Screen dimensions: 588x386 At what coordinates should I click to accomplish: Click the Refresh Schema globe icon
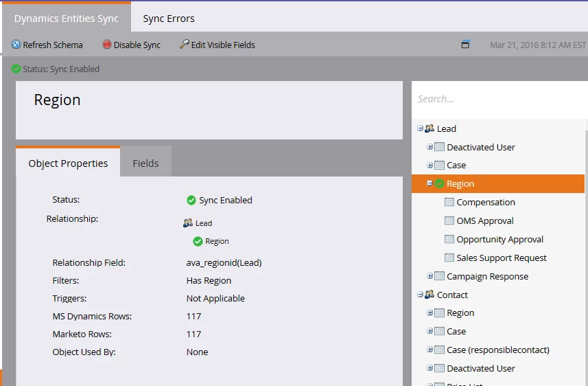point(16,45)
